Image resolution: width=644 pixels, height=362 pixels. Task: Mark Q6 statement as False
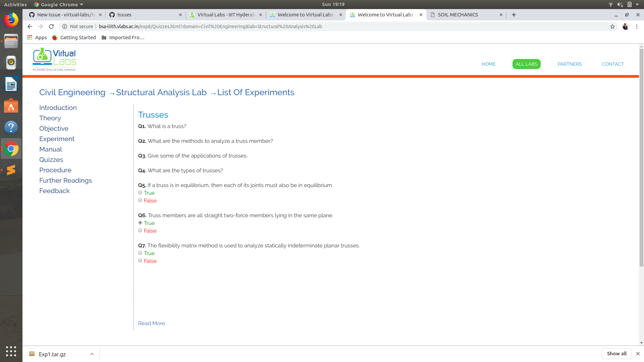point(140,230)
